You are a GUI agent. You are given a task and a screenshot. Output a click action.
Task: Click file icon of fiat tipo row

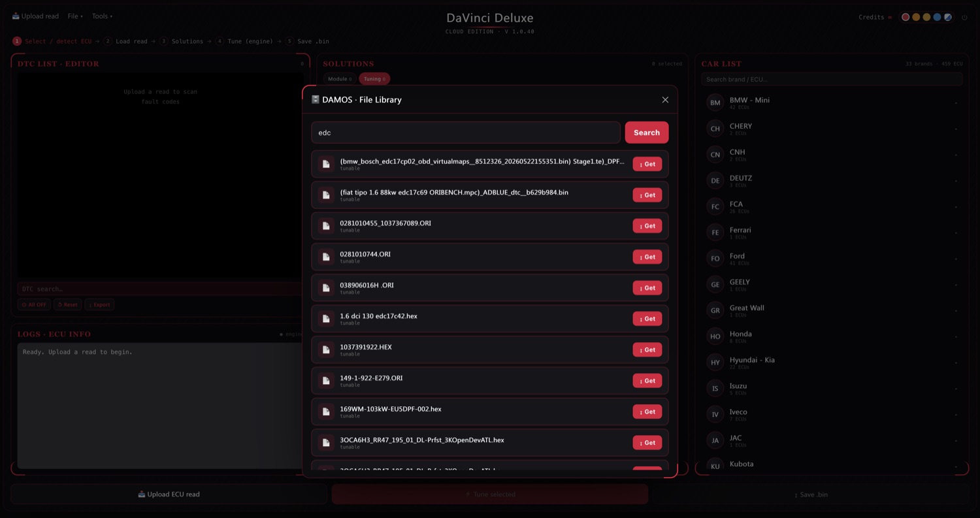(326, 195)
